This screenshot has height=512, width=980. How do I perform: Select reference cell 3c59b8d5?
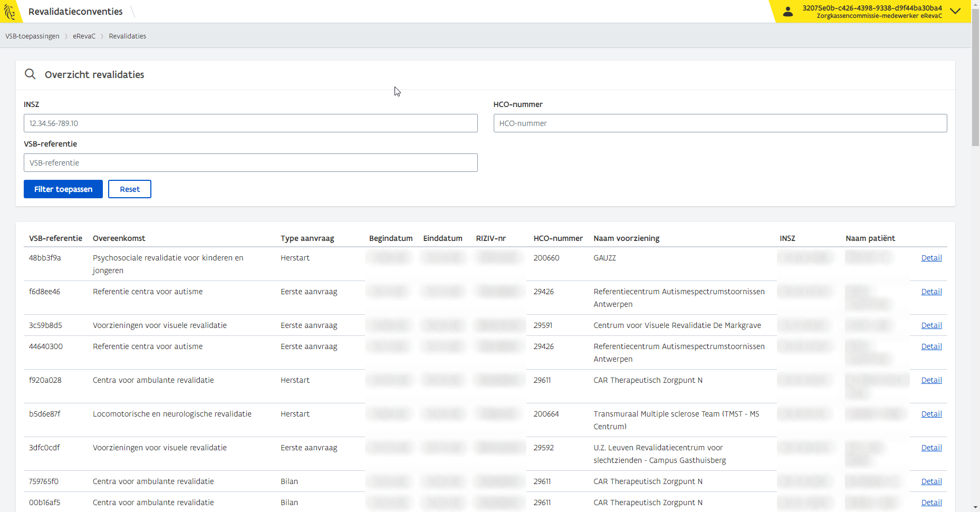45,325
